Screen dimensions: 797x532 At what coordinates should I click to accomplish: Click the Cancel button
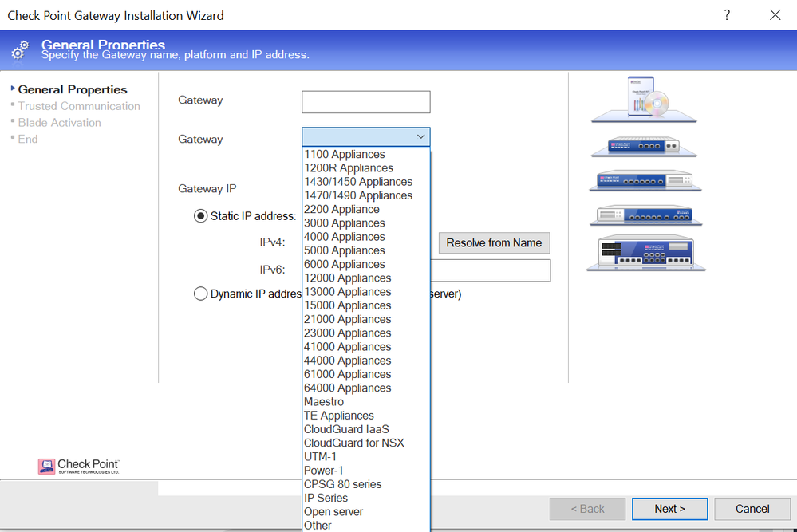752,509
